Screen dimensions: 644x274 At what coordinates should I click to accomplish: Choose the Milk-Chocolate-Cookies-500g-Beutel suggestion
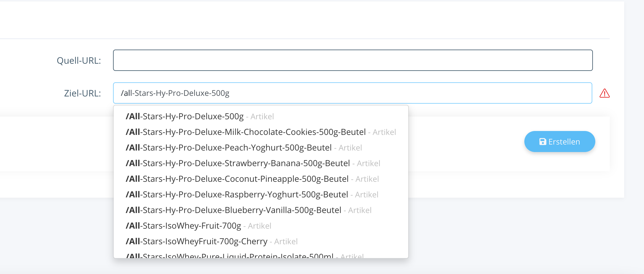tap(261, 132)
